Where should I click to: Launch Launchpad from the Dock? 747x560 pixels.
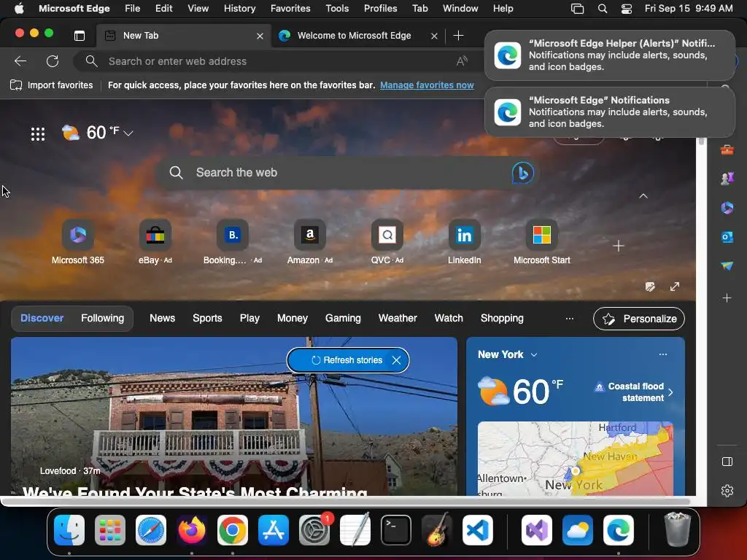[x=110, y=530]
